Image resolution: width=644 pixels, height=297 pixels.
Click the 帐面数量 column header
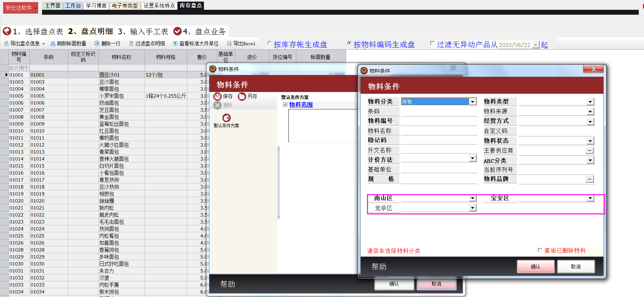point(320,57)
